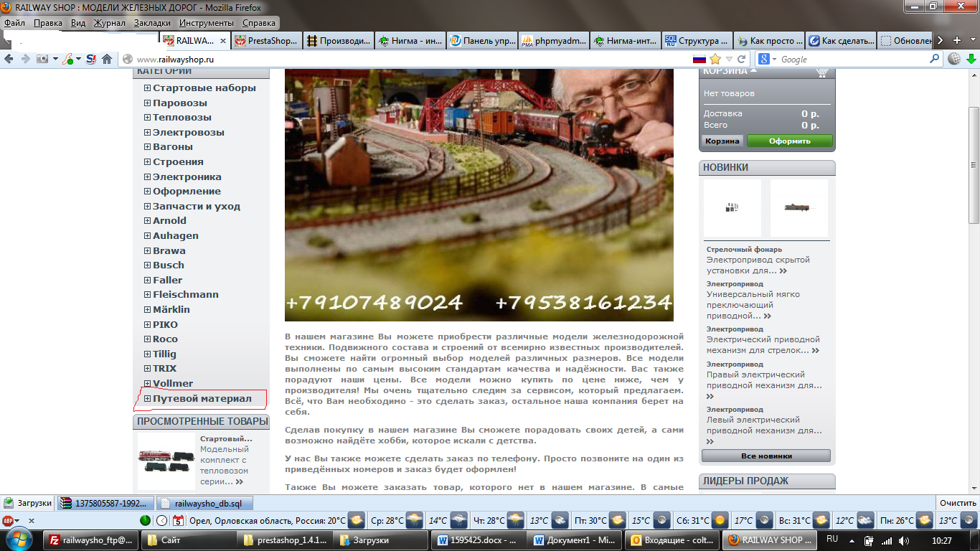Click the green download arrow icon
The image size is (980, 551).
point(971,59)
